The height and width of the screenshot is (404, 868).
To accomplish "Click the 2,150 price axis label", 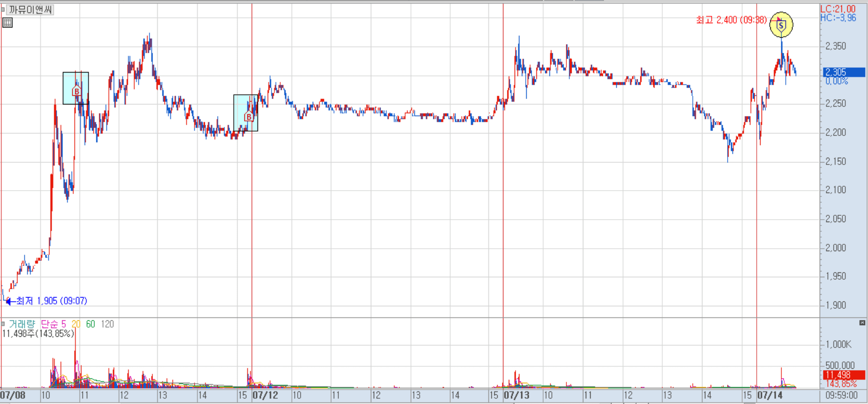I will tap(836, 161).
